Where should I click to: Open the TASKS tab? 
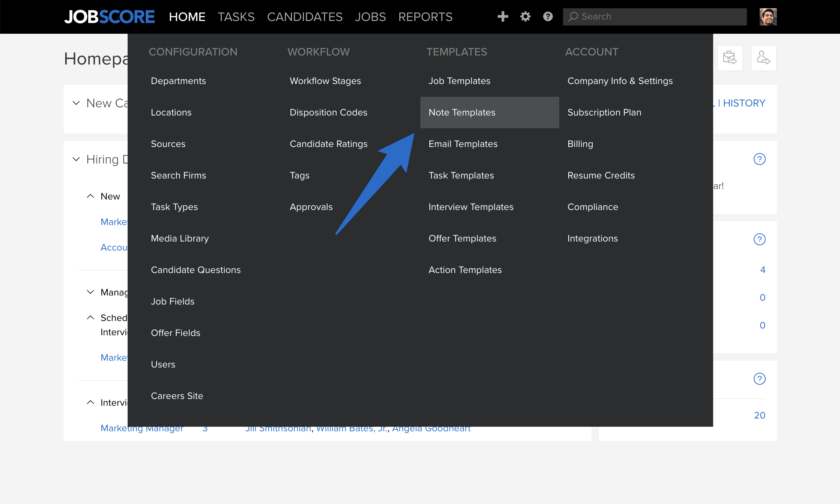coord(236,17)
